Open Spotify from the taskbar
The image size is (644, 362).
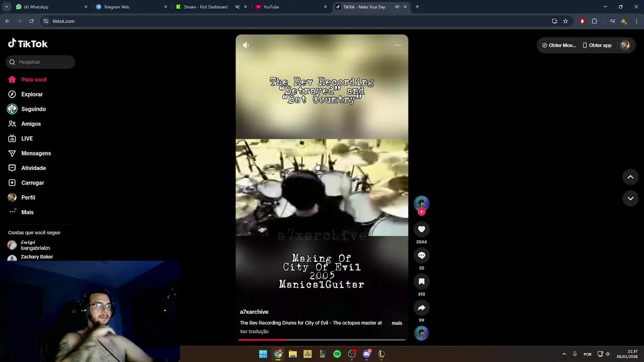337,354
